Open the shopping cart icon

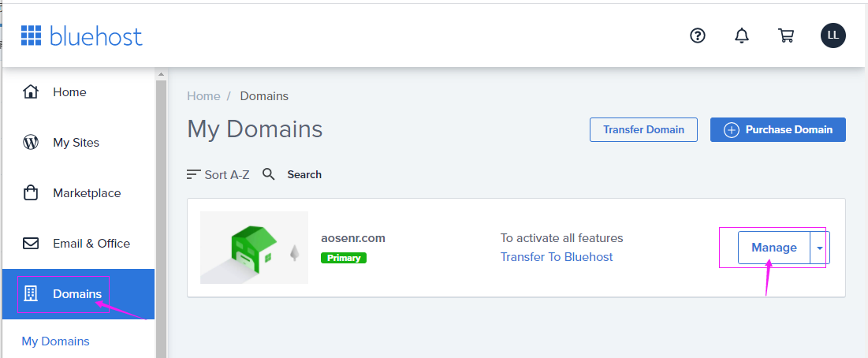[785, 35]
